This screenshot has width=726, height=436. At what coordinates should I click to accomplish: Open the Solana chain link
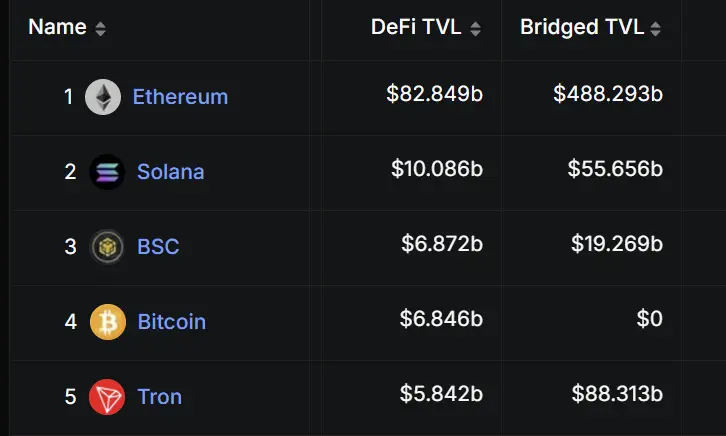tap(170, 172)
